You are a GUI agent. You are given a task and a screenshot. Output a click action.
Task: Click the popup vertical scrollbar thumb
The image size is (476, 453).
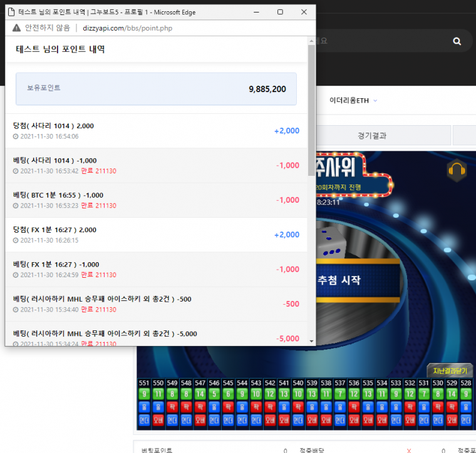pyautogui.click(x=311, y=110)
